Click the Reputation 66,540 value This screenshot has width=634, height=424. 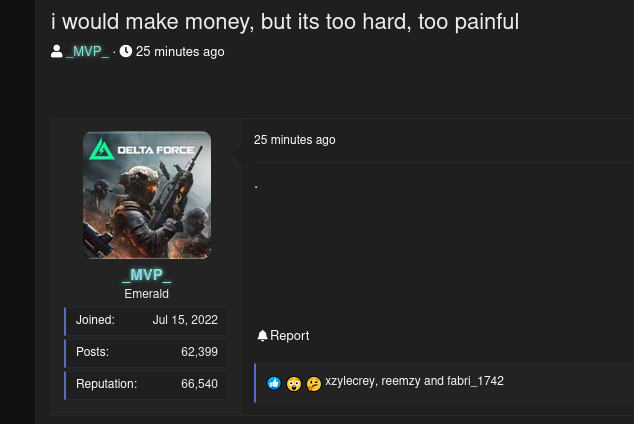[199, 384]
